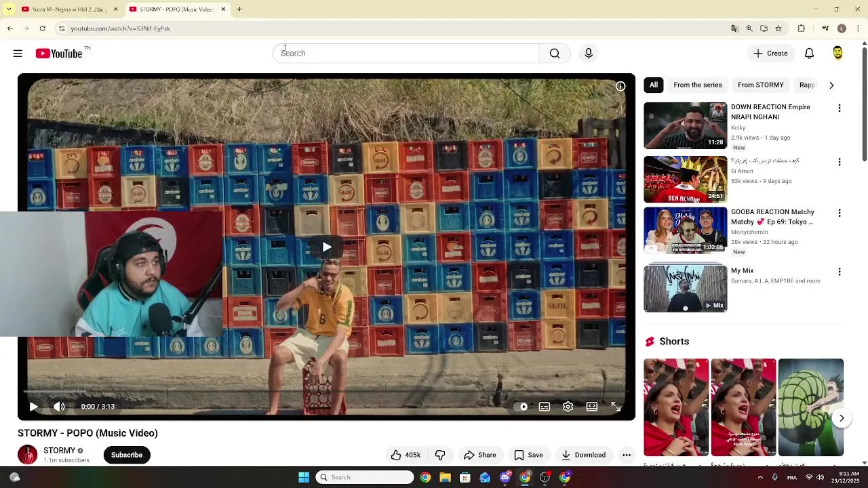Select the From STORMY chip

pos(760,85)
